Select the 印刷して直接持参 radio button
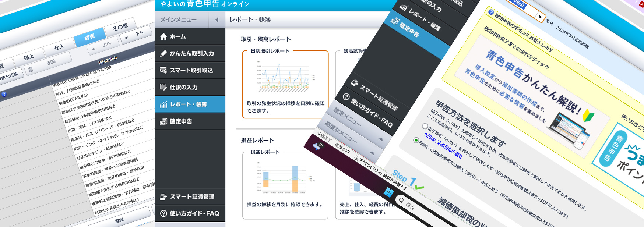This screenshot has width=644, height=227. coord(416,140)
